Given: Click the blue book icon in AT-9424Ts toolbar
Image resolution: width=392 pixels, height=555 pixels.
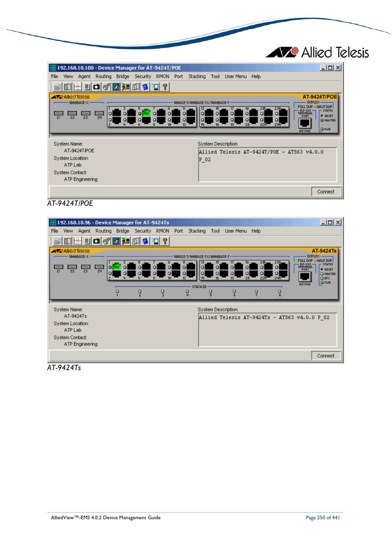Looking at the screenshot, I should coord(145,241).
